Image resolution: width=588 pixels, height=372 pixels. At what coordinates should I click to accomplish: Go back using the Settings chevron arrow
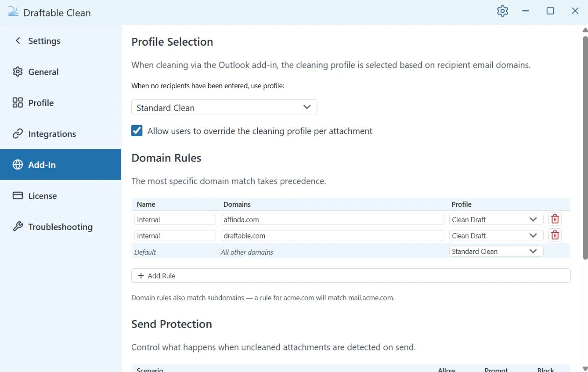click(18, 41)
